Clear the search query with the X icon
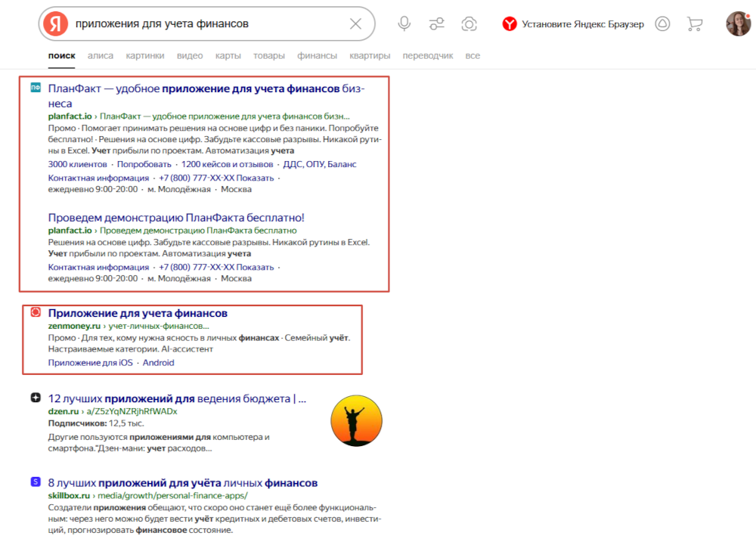This screenshot has height=536, width=756. pyautogui.click(x=355, y=23)
